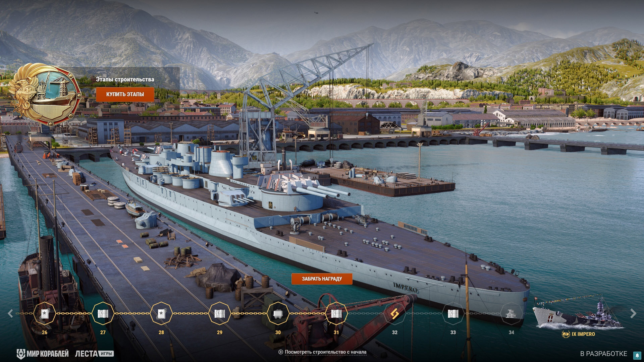Open Леста Игры logo link
The height and width of the screenshot is (362, 644).
tap(94, 354)
